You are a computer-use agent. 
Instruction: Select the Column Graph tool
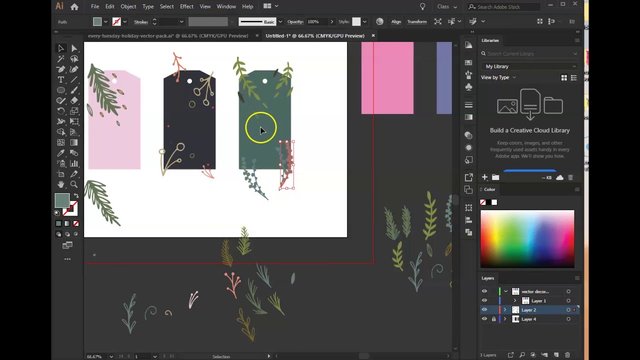(x=74, y=164)
